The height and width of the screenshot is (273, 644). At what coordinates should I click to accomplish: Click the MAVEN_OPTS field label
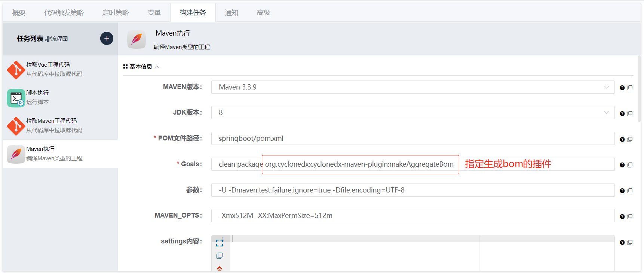[x=178, y=215]
